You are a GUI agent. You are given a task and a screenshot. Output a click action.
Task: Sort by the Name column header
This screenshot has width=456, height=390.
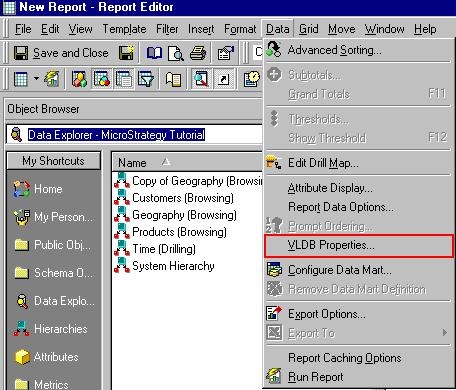[x=187, y=163]
